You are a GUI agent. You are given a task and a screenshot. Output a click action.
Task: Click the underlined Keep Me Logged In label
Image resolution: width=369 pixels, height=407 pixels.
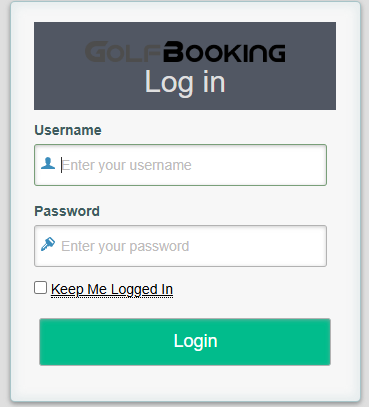[x=112, y=289]
